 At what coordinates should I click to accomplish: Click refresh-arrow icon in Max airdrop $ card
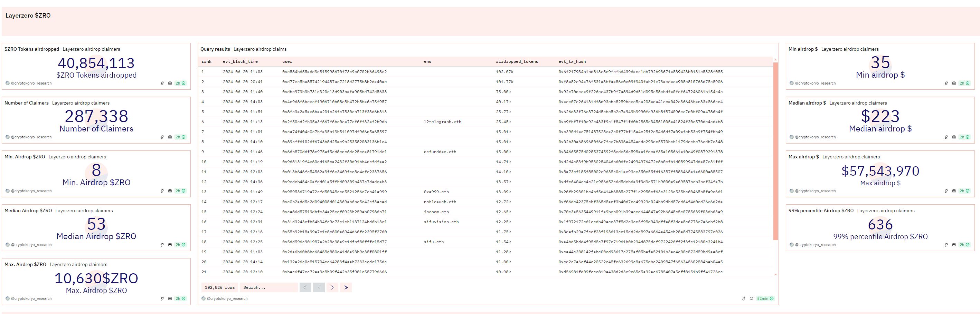click(x=946, y=191)
